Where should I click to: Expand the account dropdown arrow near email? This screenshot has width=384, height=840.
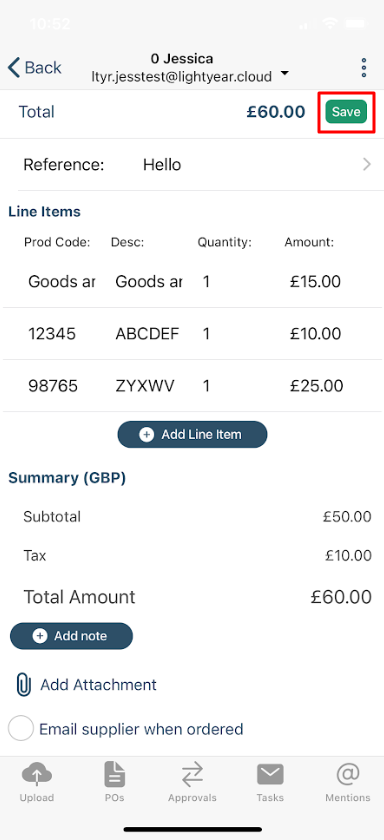(x=285, y=73)
